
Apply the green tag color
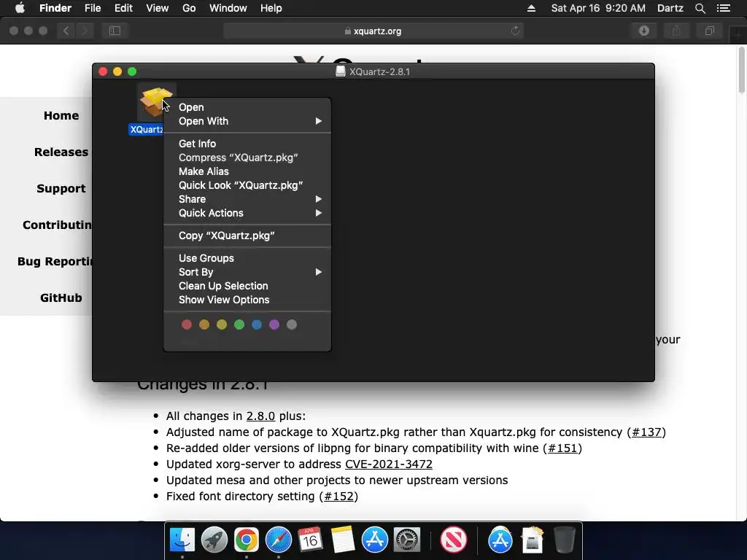[x=239, y=324]
